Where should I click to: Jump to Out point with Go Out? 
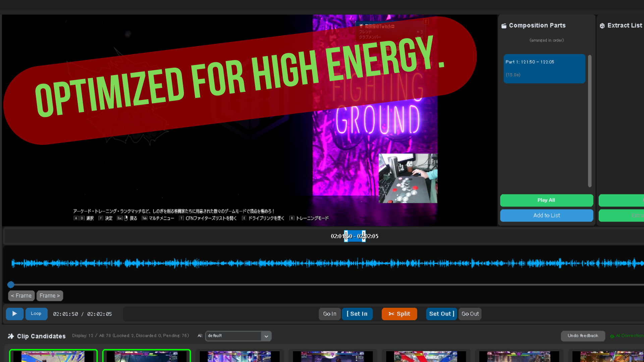pyautogui.click(x=470, y=314)
